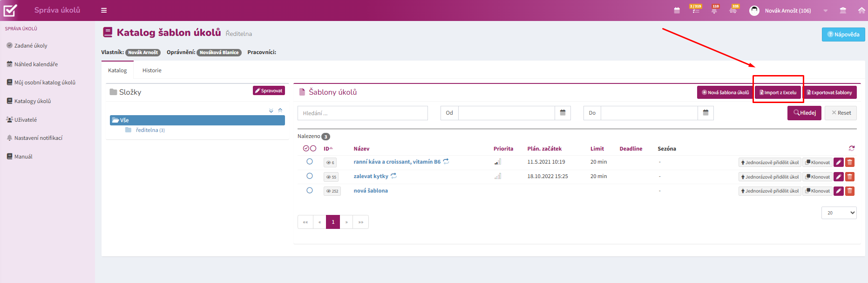
Task: Open the nová šablona template link
Action: [371, 191]
